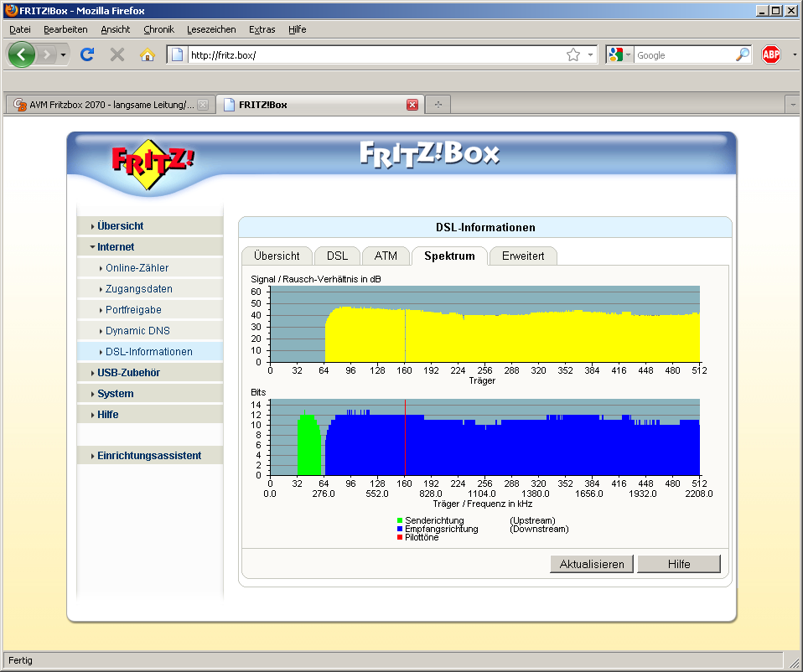Click the magnifier search icon

point(742,54)
